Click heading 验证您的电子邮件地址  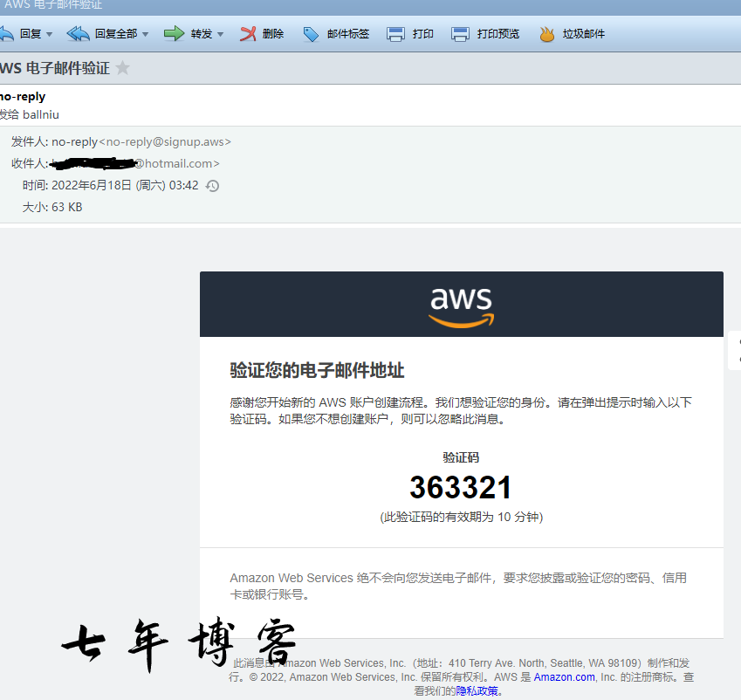click(x=317, y=370)
